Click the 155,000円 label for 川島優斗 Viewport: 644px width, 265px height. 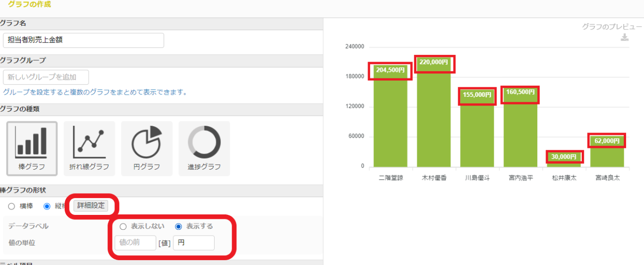[x=477, y=95]
